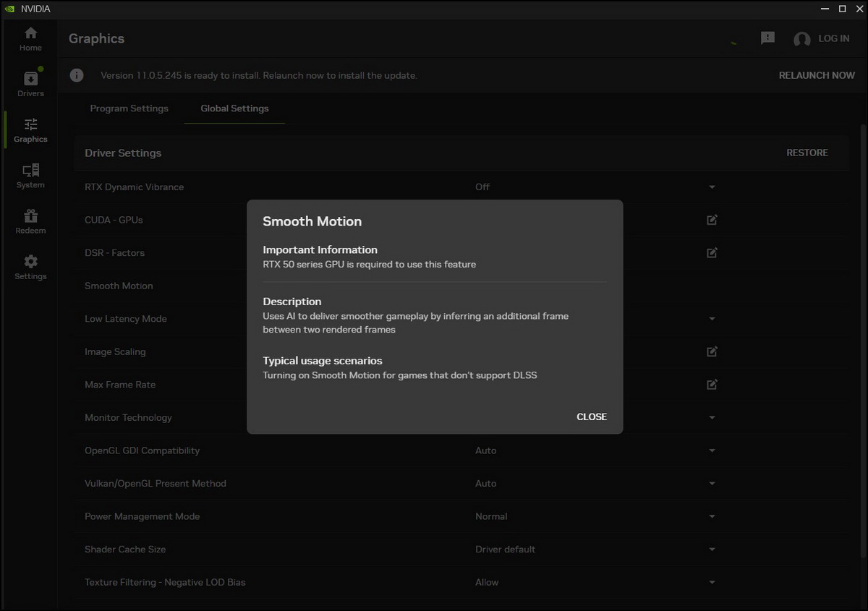The image size is (868, 611).
Task: Expand Monitor Technology dropdown arrow
Action: 712,418
